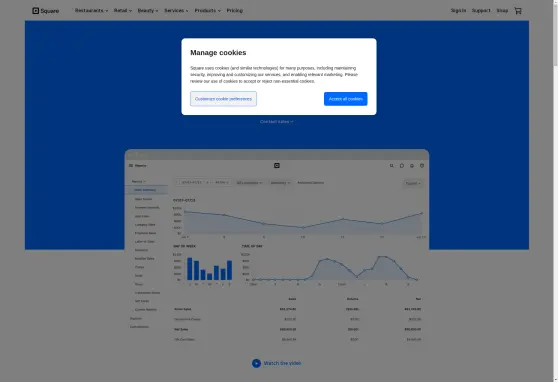Click Accept all cookies button
The height and width of the screenshot is (382, 558).
point(346,99)
